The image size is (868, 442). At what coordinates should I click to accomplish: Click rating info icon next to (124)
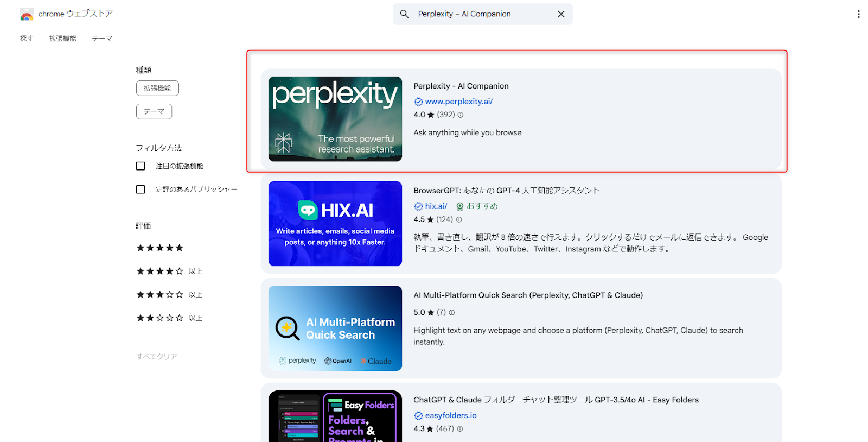click(459, 220)
